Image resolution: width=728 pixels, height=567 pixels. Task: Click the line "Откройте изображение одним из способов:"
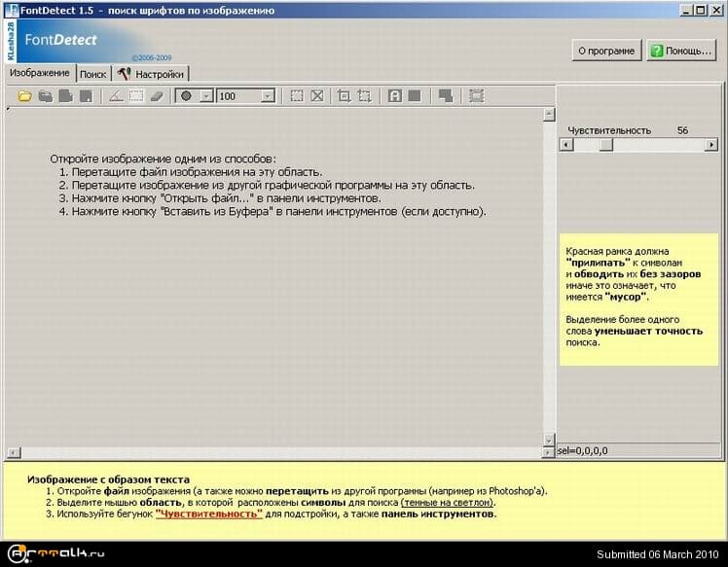pos(163,159)
